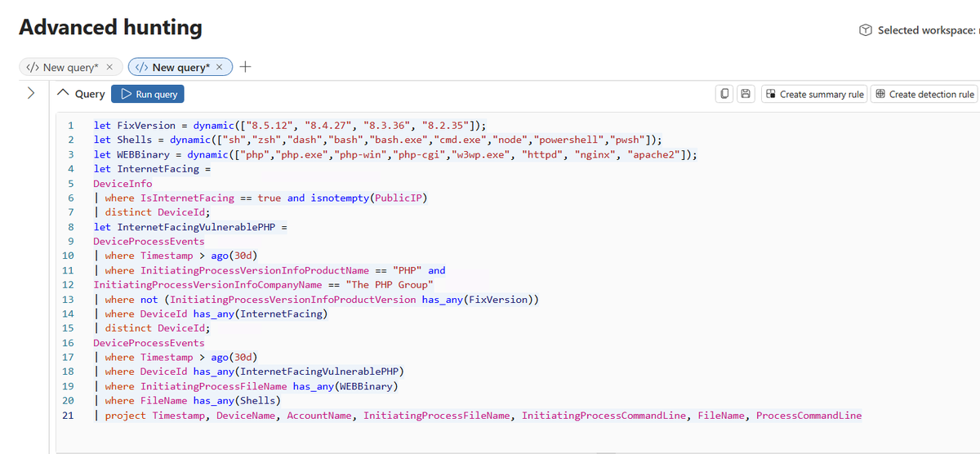Click the 'let InternetFacing =' line

click(152, 169)
